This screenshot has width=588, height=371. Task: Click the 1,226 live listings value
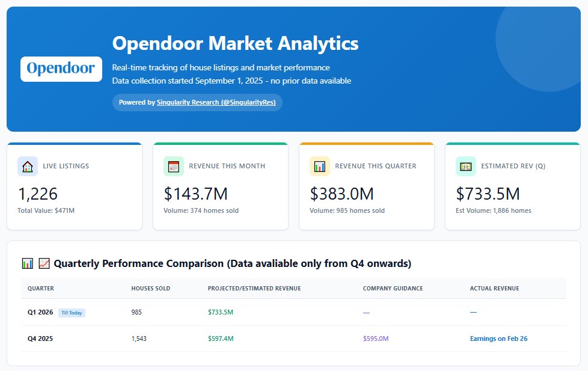(x=38, y=194)
